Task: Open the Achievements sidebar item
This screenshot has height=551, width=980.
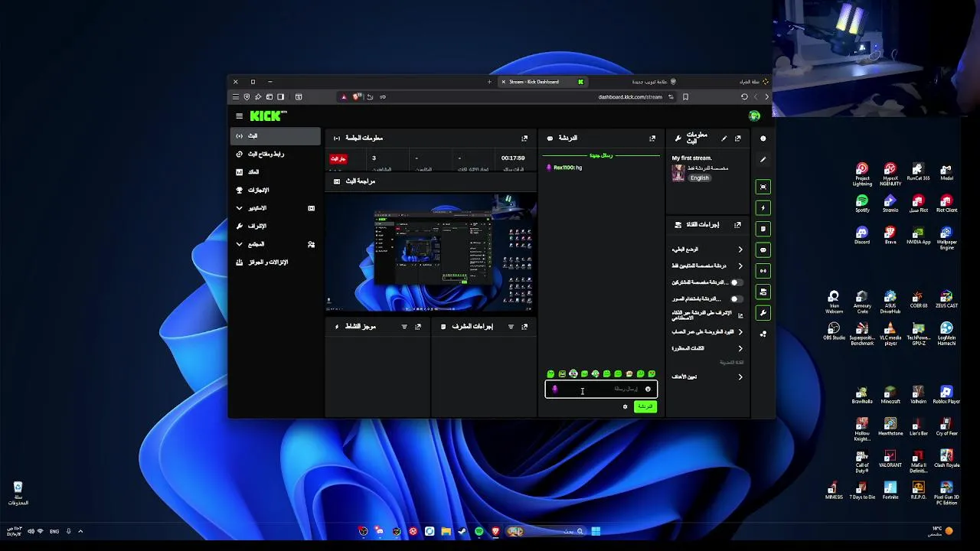Action: coord(275,190)
